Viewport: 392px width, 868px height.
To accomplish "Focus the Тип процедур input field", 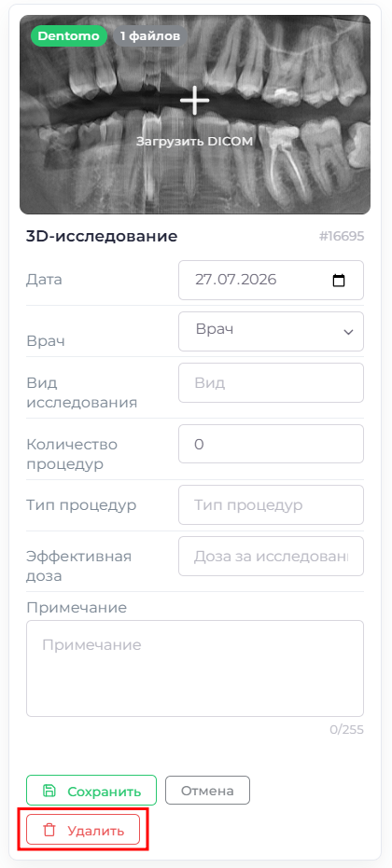I will (x=271, y=505).
